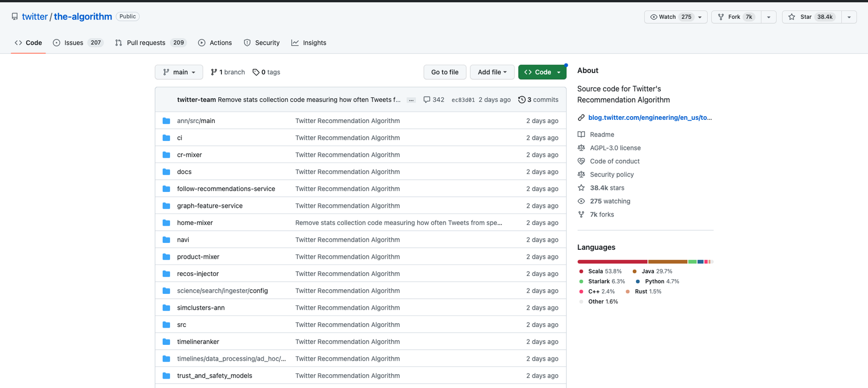Click the red Scala segment in languages bar
Screen dimensions: 868x388
point(612,261)
